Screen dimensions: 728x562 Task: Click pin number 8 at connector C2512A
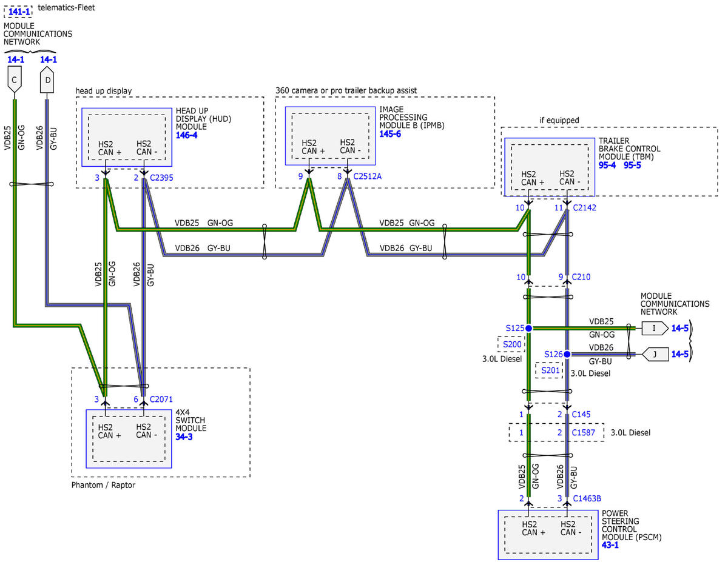[340, 177]
